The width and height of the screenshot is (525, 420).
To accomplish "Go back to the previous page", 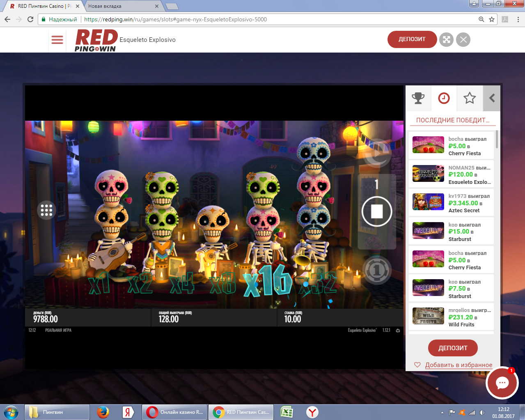I will tap(7, 19).
